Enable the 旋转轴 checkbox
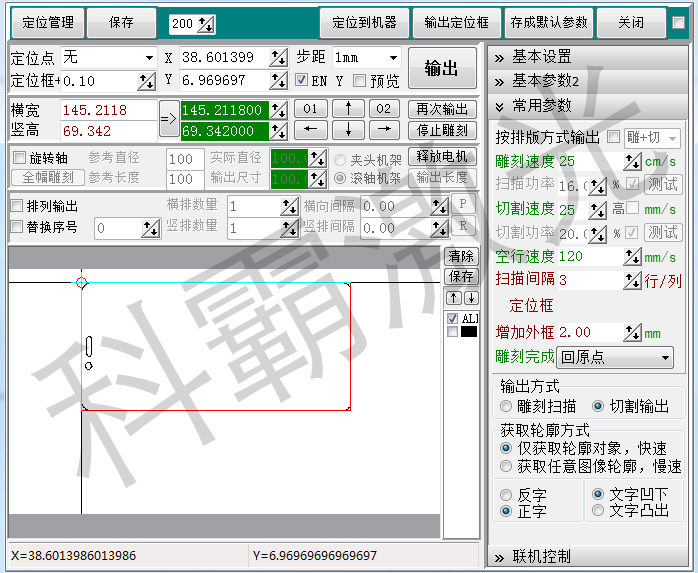Image resolution: width=698 pixels, height=573 pixels. 19,158
